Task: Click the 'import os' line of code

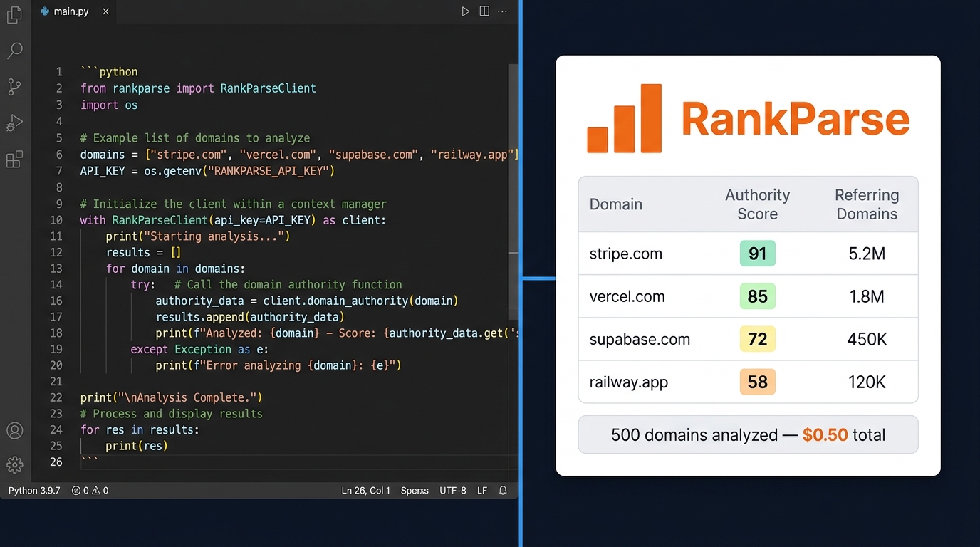Action: pyautogui.click(x=109, y=105)
